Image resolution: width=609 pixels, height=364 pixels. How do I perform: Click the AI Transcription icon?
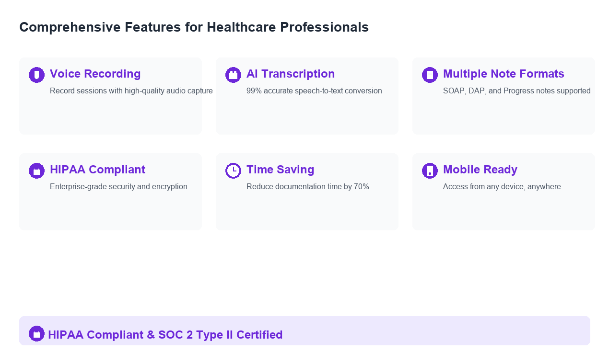[x=233, y=75]
